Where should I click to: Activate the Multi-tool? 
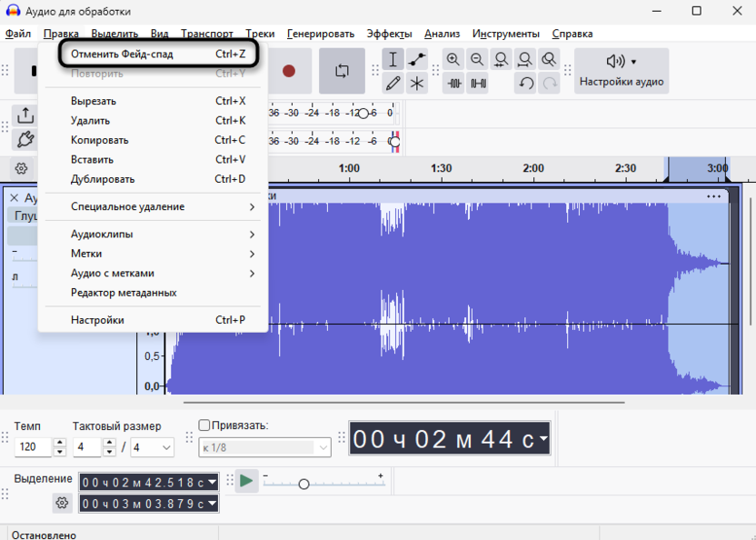pos(416,83)
